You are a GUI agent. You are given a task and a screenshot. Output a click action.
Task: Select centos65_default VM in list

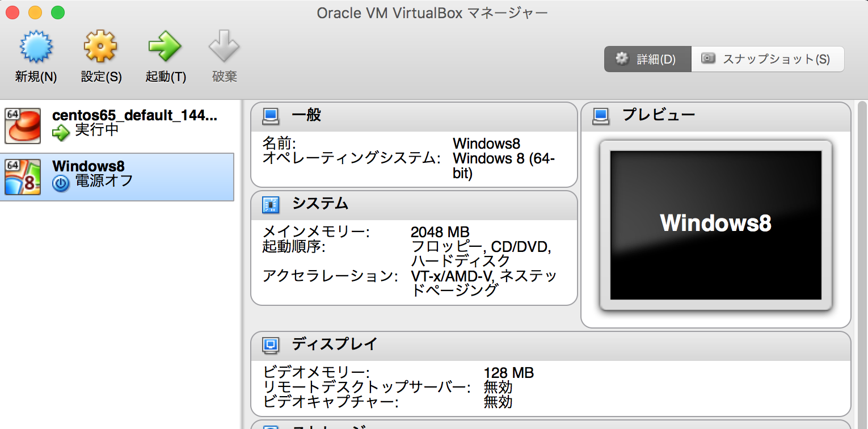point(117,125)
